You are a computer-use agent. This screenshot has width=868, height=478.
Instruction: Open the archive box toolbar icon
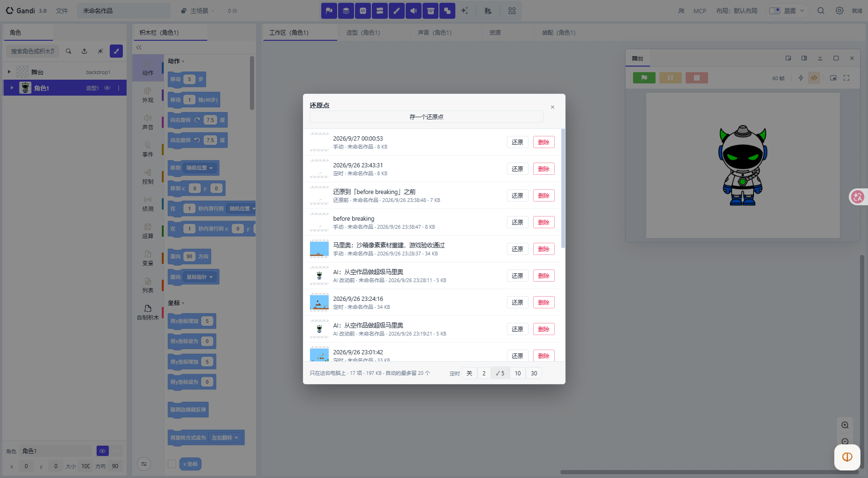(x=430, y=11)
